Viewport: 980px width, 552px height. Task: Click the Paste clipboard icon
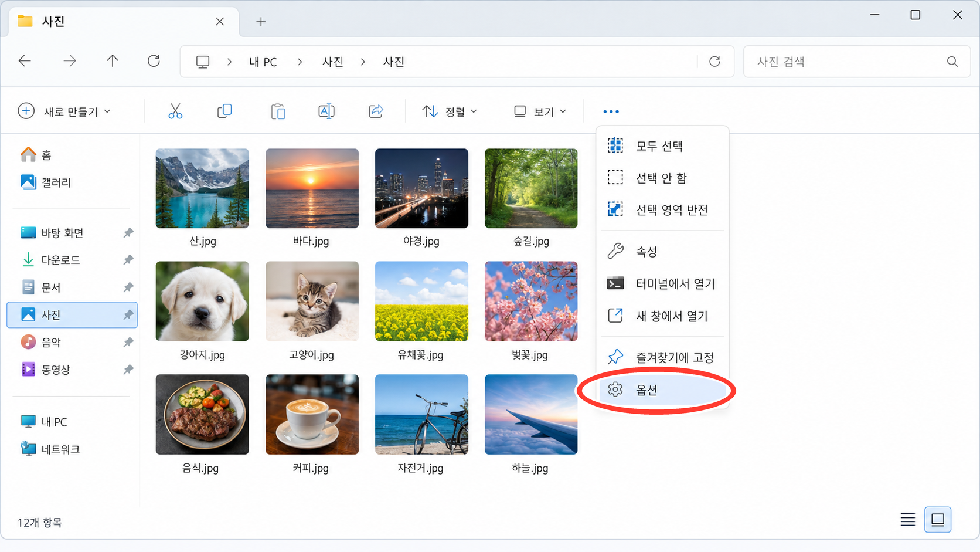[278, 111]
